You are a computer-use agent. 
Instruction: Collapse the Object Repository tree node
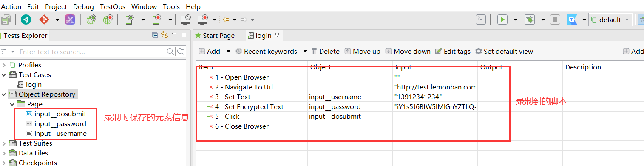point(4,94)
